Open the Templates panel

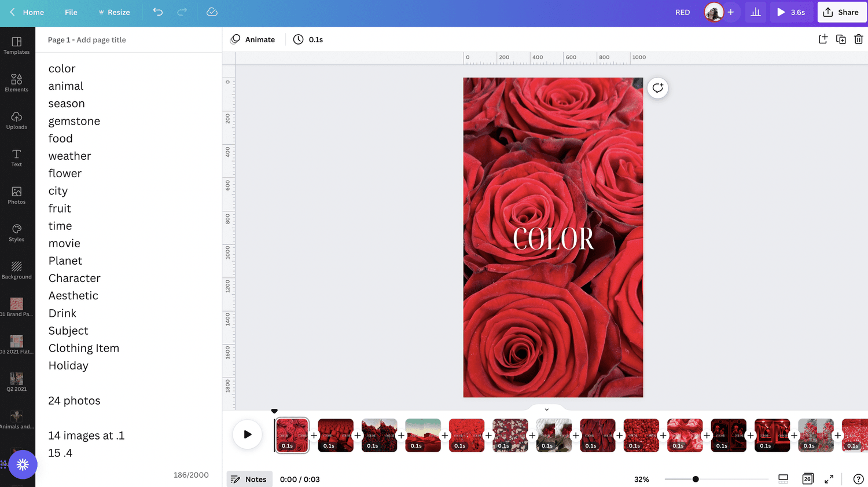(x=17, y=45)
